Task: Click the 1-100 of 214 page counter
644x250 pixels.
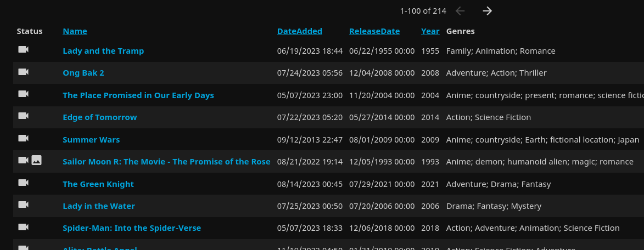Action: pyautogui.click(x=423, y=11)
